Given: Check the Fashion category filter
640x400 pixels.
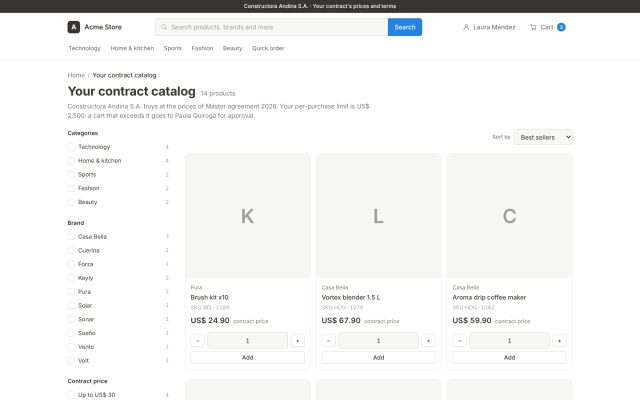Looking at the screenshot, I should coord(71,188).
